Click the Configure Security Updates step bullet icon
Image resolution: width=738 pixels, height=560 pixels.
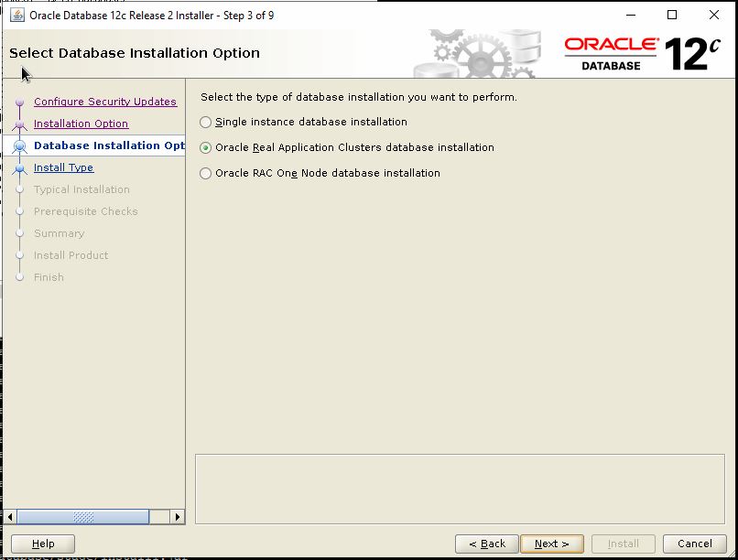(x=19, y=102)
